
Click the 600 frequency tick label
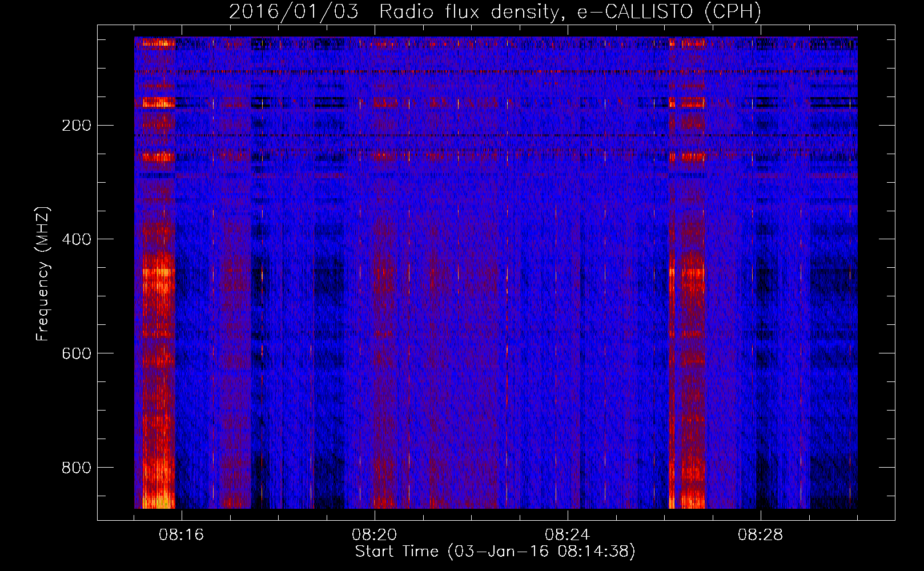(77, 354)
